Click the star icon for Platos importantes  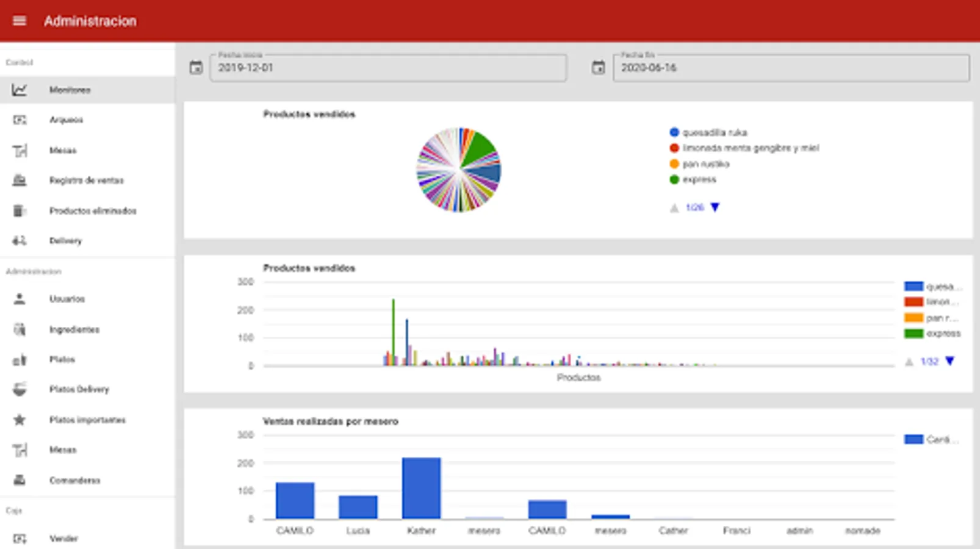(20, 420)
